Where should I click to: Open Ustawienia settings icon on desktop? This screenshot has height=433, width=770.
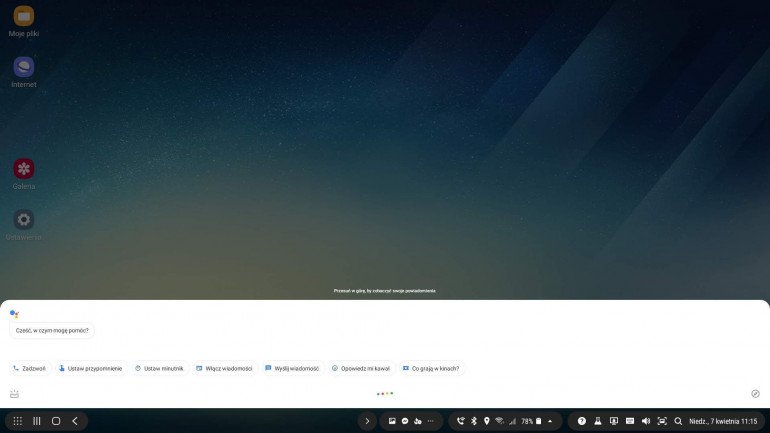coord(23,220)
